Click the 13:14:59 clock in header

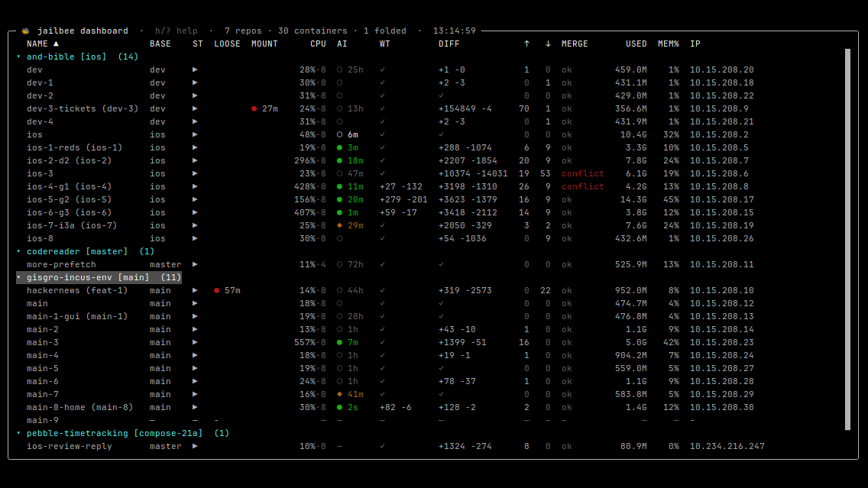(x=455, y=31)
